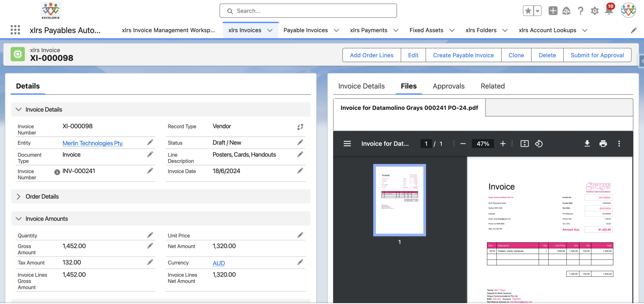The image size is (644, 304).
Task: Open PDF viewer more actions menu
Action: (619, 144)
